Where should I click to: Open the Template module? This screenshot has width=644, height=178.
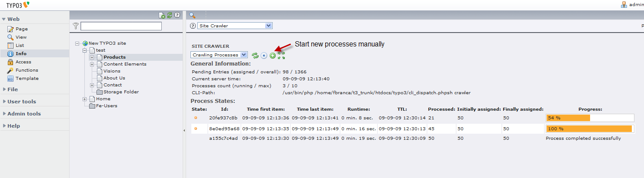[x=27, y=79]
